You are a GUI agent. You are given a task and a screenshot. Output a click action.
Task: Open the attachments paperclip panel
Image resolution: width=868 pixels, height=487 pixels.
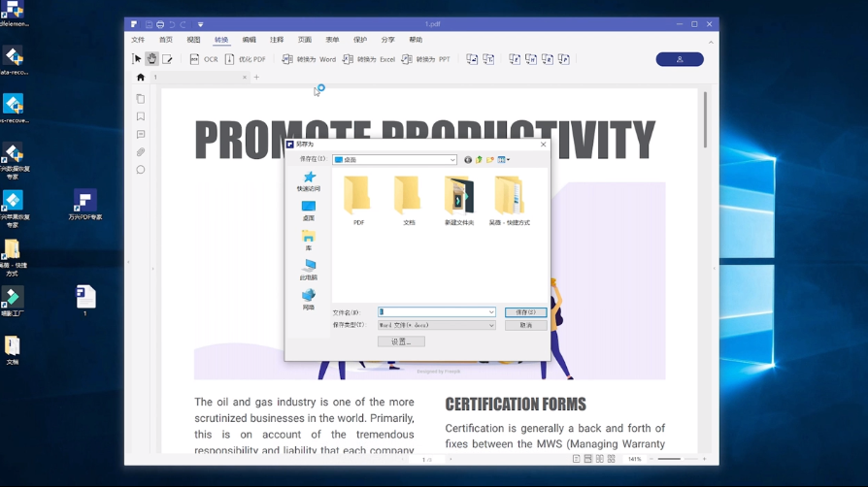[141, 152]
